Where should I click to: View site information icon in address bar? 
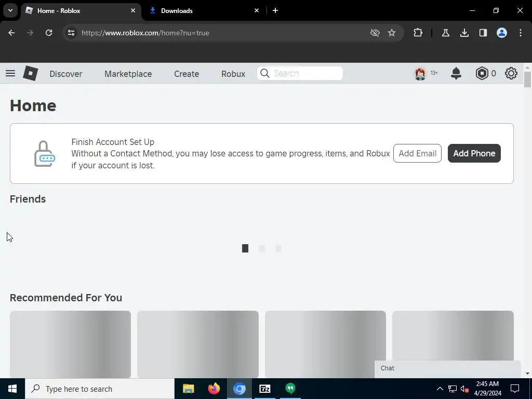tap(71, 33)
